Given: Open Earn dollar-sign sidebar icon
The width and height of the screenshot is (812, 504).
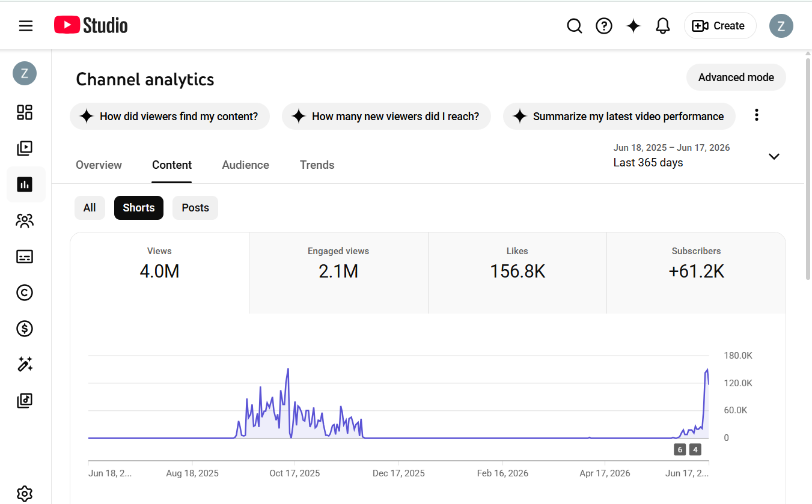Looking at the screenshot, I should 25,329.
